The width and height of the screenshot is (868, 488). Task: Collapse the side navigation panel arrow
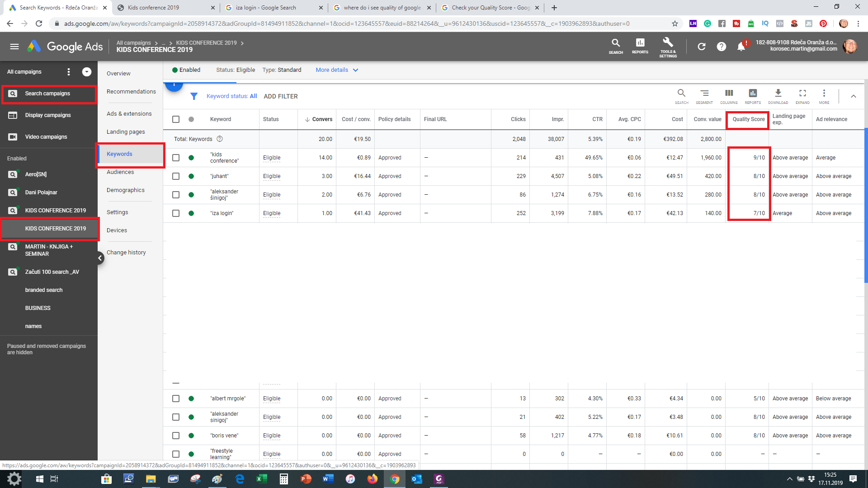tap(100, 258)
